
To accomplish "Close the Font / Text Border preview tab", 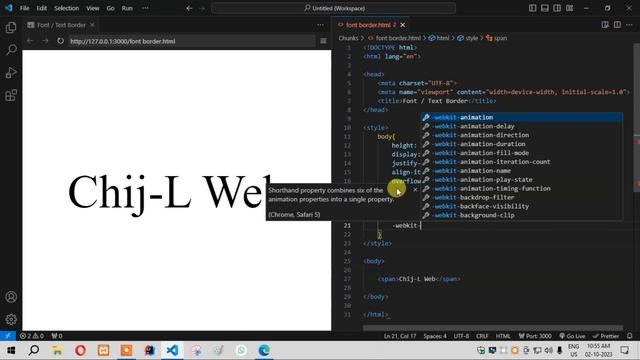I will pyautogui.click(x=92, y=25).
